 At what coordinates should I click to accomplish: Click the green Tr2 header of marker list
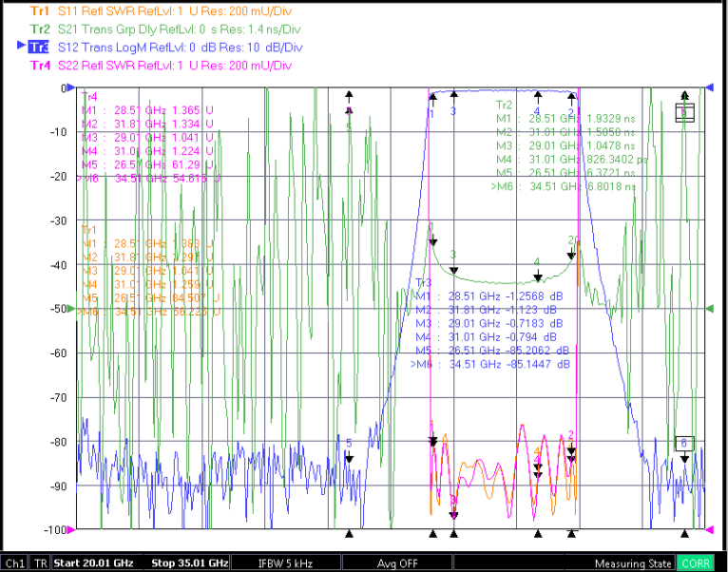coord(504,105)
